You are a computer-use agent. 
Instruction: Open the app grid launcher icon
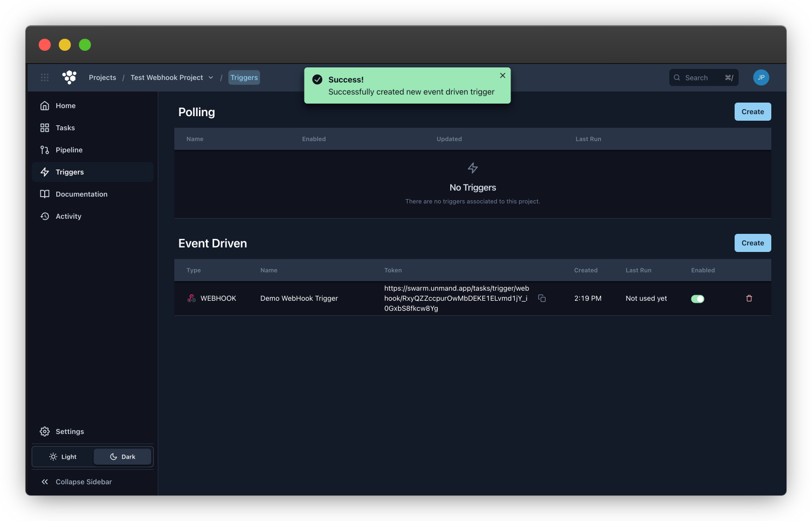(45, 77)
